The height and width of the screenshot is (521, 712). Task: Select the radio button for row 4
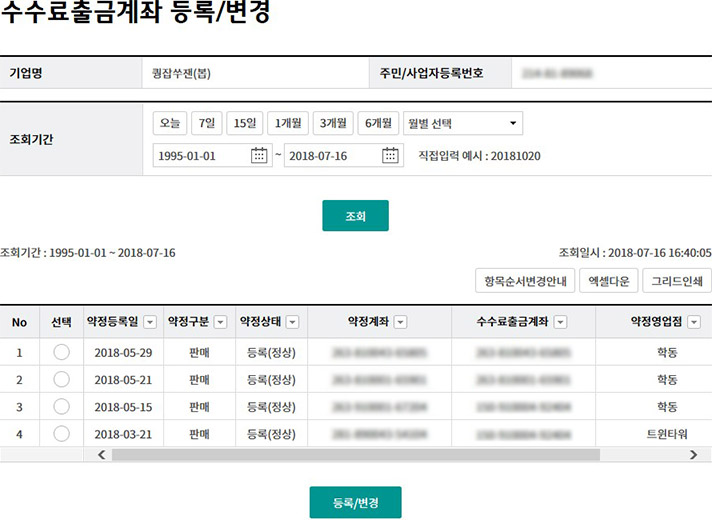coord(61,433)
